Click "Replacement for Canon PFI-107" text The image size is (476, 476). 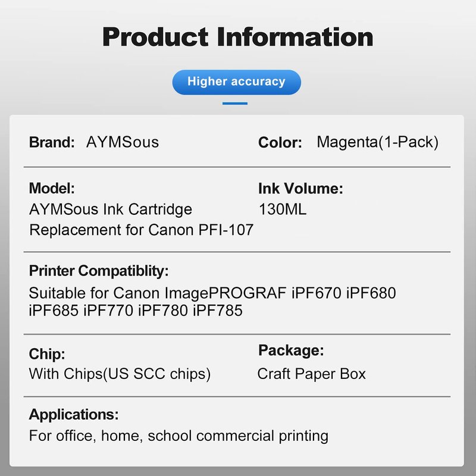[x=141, y=229]
